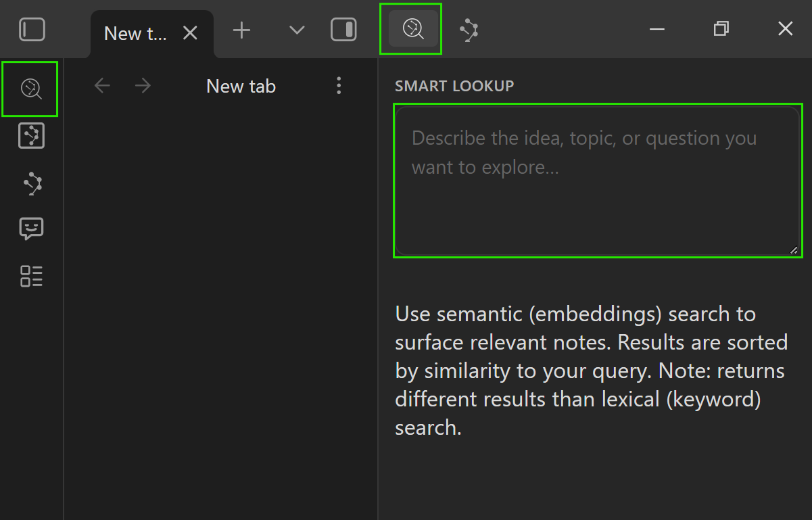Click the resize handle of the query box

point(794,250)
